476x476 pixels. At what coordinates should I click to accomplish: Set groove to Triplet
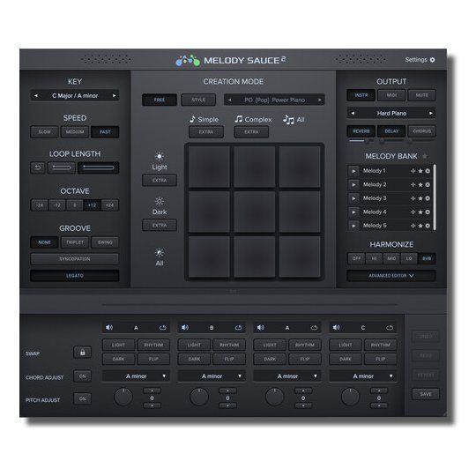pyautogui.click(x=75, y=242)
